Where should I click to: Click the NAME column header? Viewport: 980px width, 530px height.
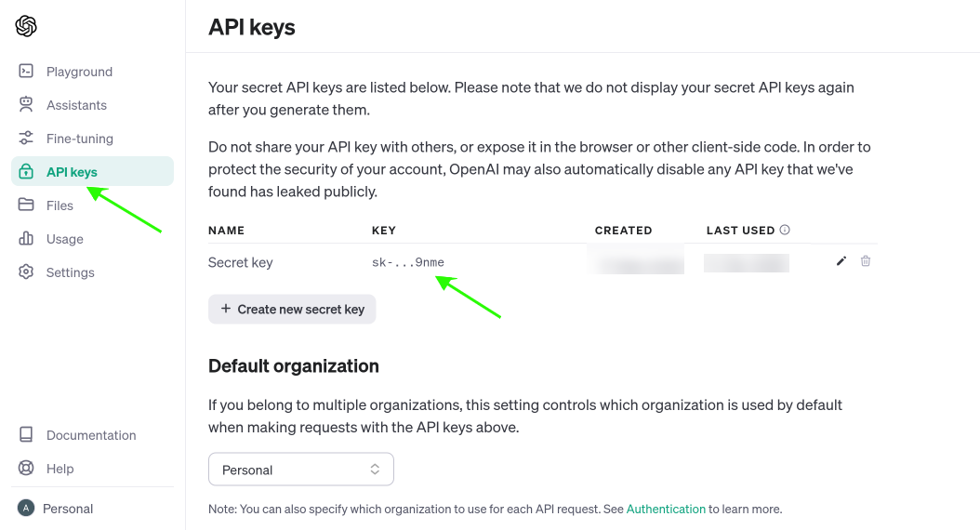click(226, 231)
